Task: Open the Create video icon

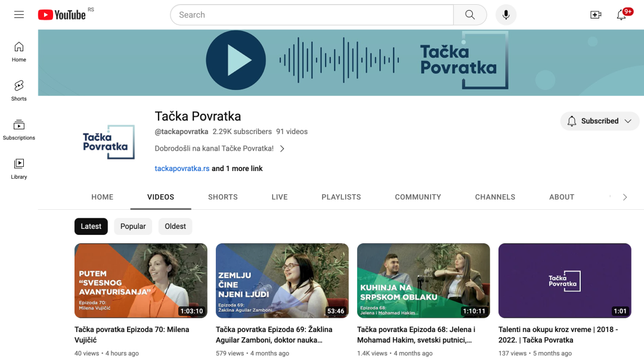Action: click(x=596, y=15)
